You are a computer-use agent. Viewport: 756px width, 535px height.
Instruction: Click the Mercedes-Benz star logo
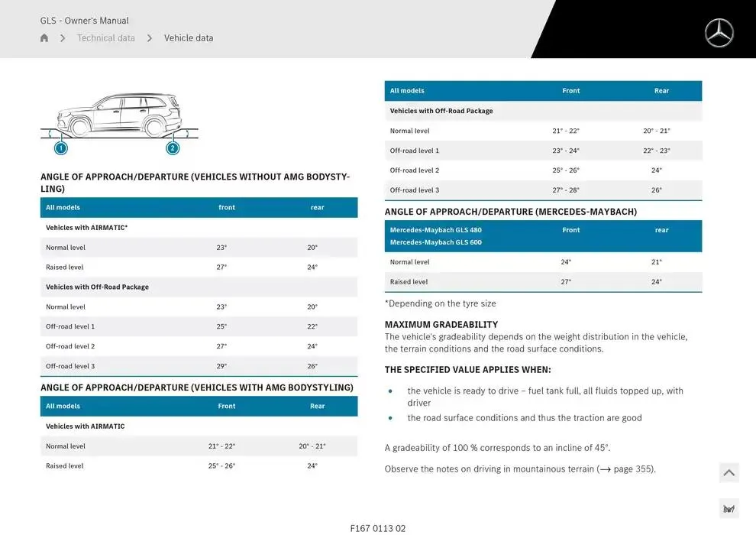pos(719,33)
